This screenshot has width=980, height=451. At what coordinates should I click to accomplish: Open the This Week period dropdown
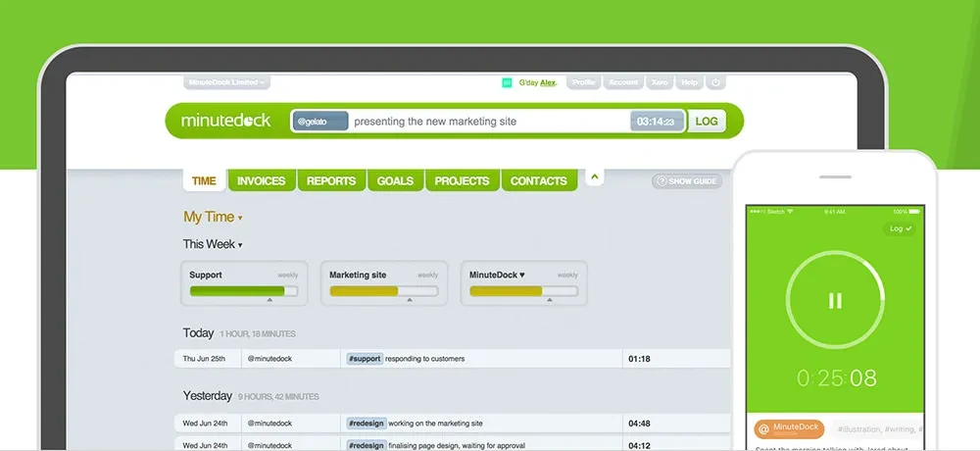(x=213, y=244)
